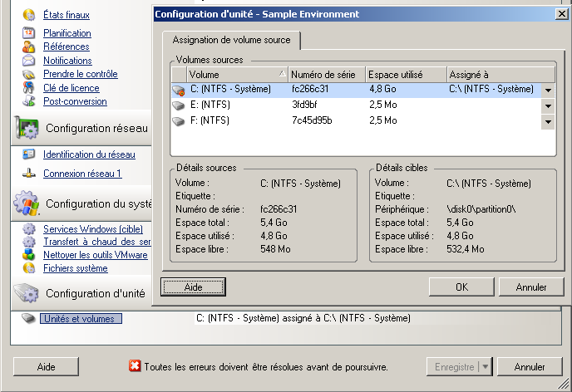Open the Assigné à dropdown for F: volume
This screenshot has width=572, height=392.
coord(548,122)
